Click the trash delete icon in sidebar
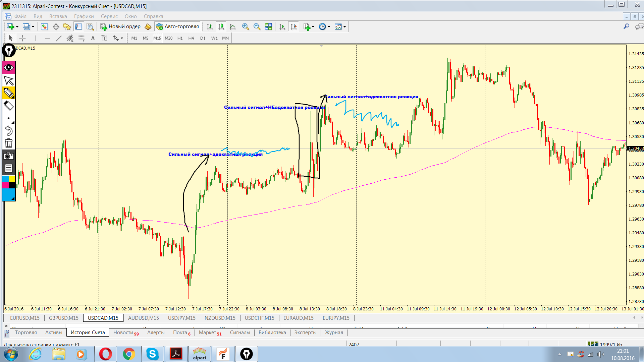644x362 pixels. pyautogui.click(x=9, y=143)
